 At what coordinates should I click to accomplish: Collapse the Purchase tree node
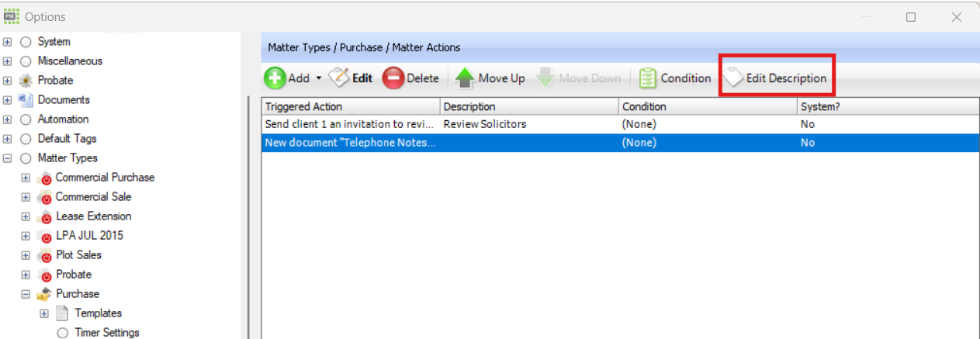click(x=26, y=294)
